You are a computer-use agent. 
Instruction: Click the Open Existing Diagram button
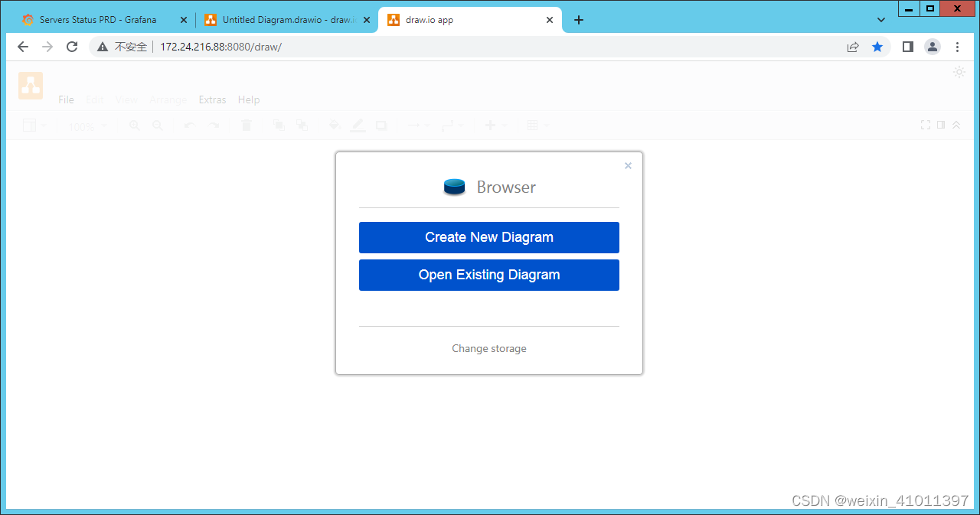pos(489,275)
